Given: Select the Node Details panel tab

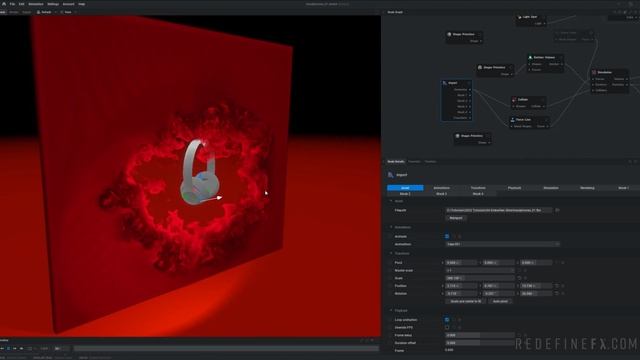Looking at the screenshot, I should pyautogui.click(x=396, y=162).
